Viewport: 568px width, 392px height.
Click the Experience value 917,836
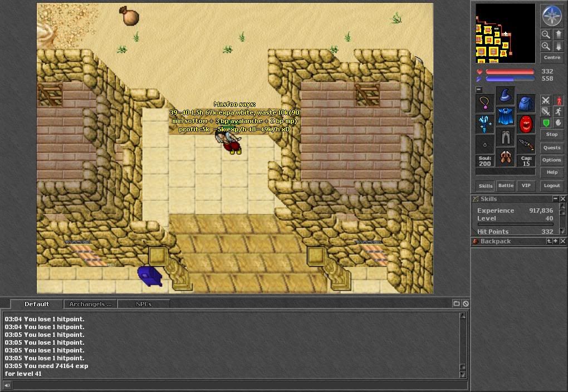point(541,210)
